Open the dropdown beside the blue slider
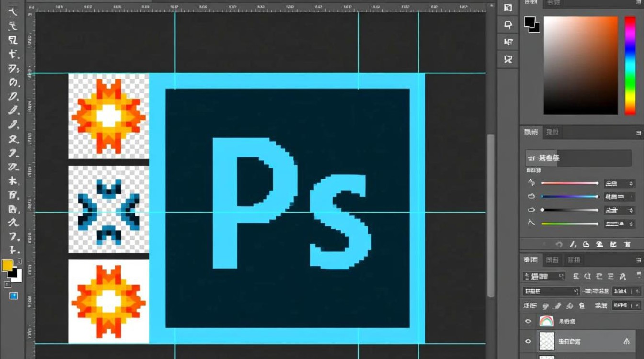Screen dimensions: 644x359 click(620, 196)
